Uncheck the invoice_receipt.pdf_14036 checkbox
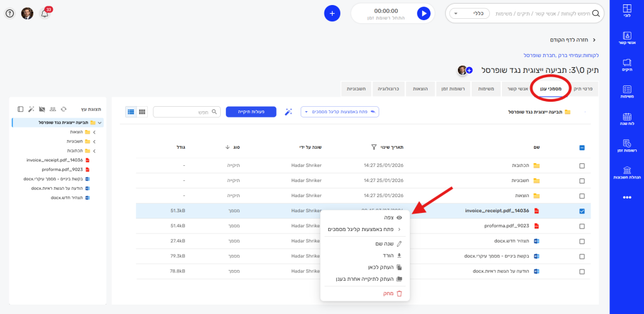 tap(582, 211)
